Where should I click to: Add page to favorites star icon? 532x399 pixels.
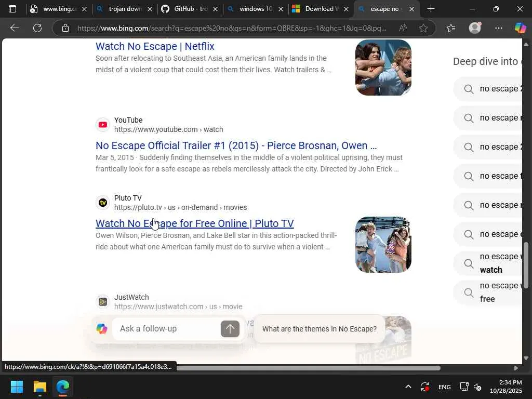pos(423,28)
